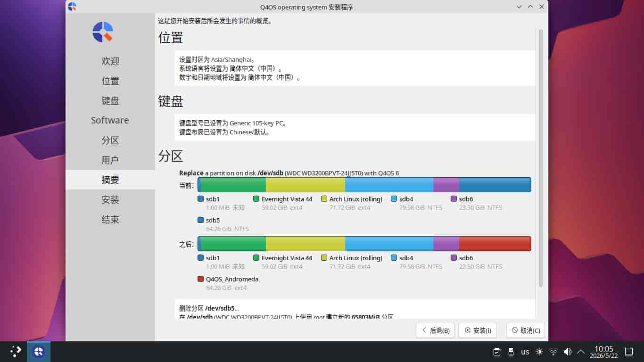Open the screen brightness tray icon
Viewport: 644px width, 362px height.
[x=539, y=352]
